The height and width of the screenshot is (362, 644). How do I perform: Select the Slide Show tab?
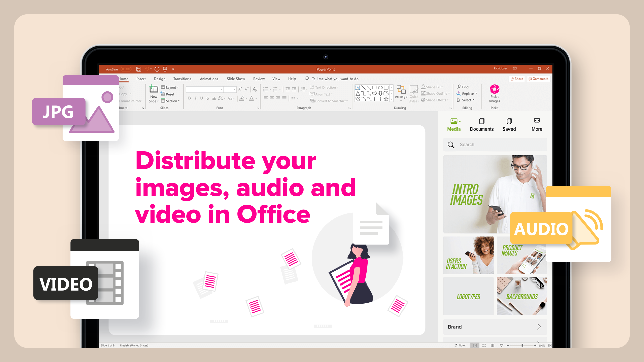coord(236,79)
